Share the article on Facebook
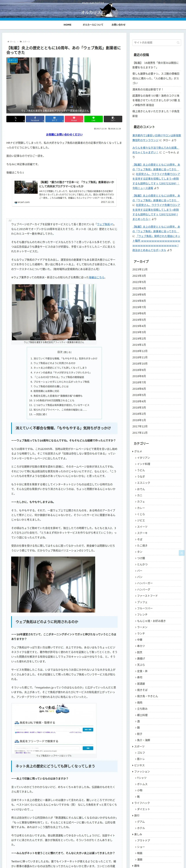Viewport: 186px width, 868px height. tap(35, 119)
